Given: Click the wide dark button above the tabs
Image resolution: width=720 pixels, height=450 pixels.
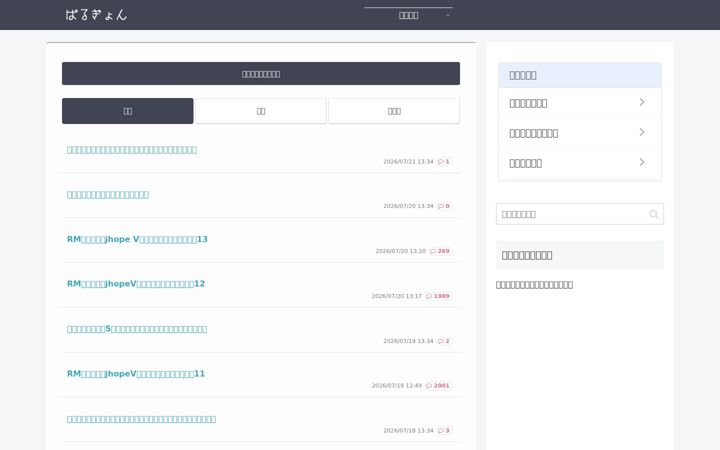Looking at the screenshot, I should tap(261, 73).
